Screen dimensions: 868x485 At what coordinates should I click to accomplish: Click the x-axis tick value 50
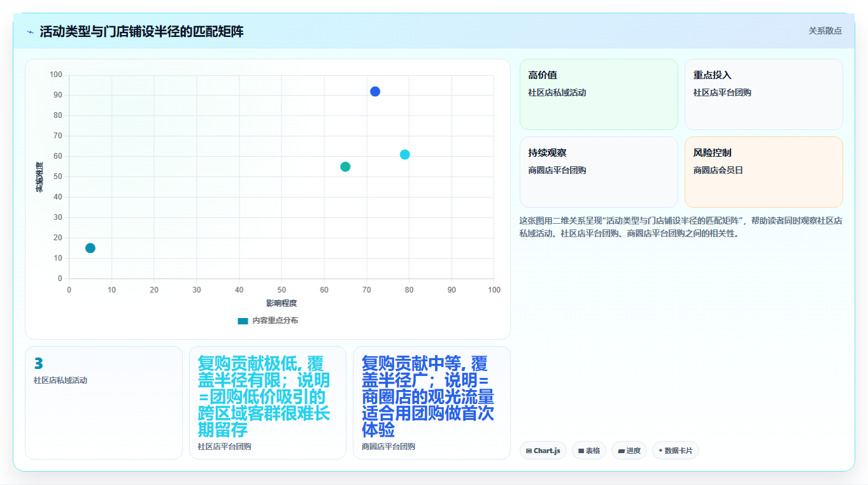pos(281,290)
